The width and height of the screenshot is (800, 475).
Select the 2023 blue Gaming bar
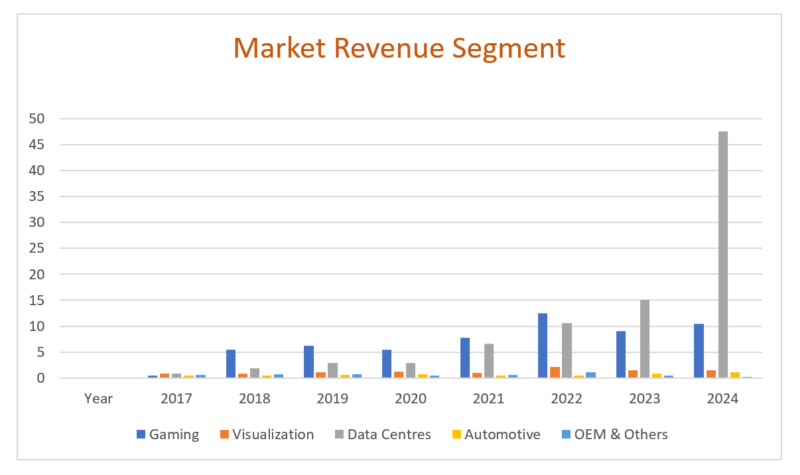[x=621, y=355]
